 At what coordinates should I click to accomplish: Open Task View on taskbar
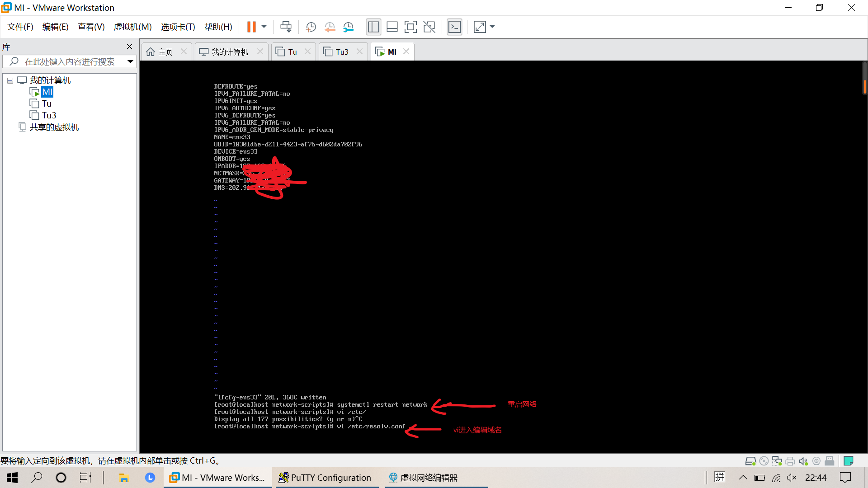[x=85, y=478]
